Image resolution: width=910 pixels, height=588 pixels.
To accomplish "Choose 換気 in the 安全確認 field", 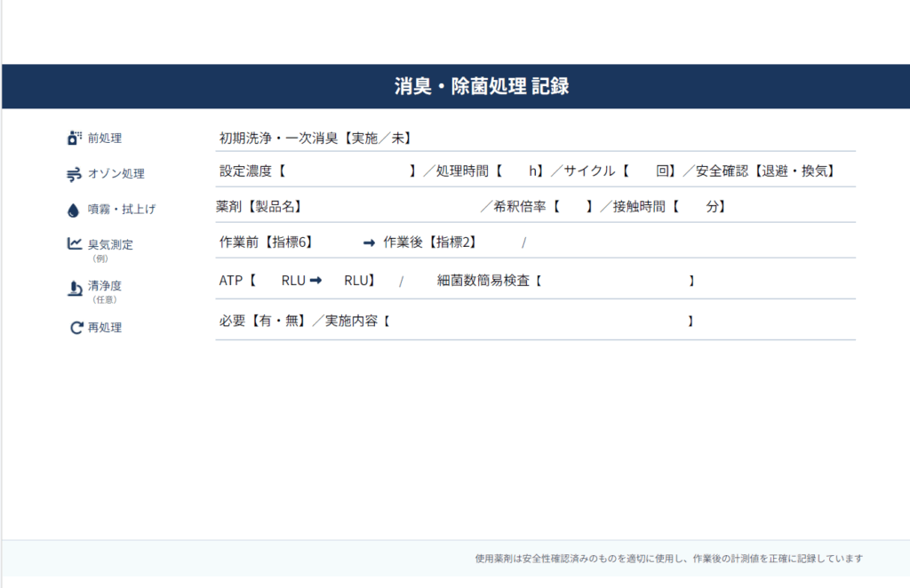I will [817, 171].
